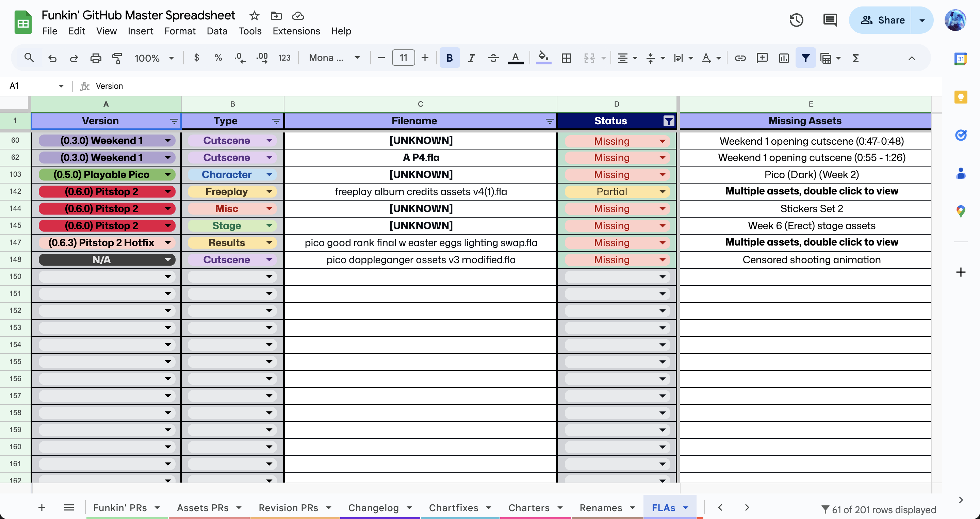This screenshot has height=519, width=980.
Task: Open the Extensions menu
Action: pos(296,31)
